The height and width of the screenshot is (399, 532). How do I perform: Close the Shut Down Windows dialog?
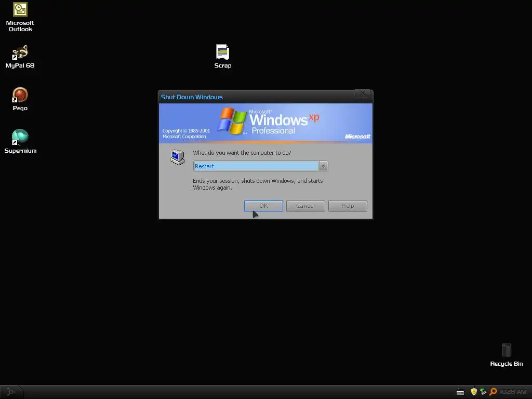[x=362, y=94]
